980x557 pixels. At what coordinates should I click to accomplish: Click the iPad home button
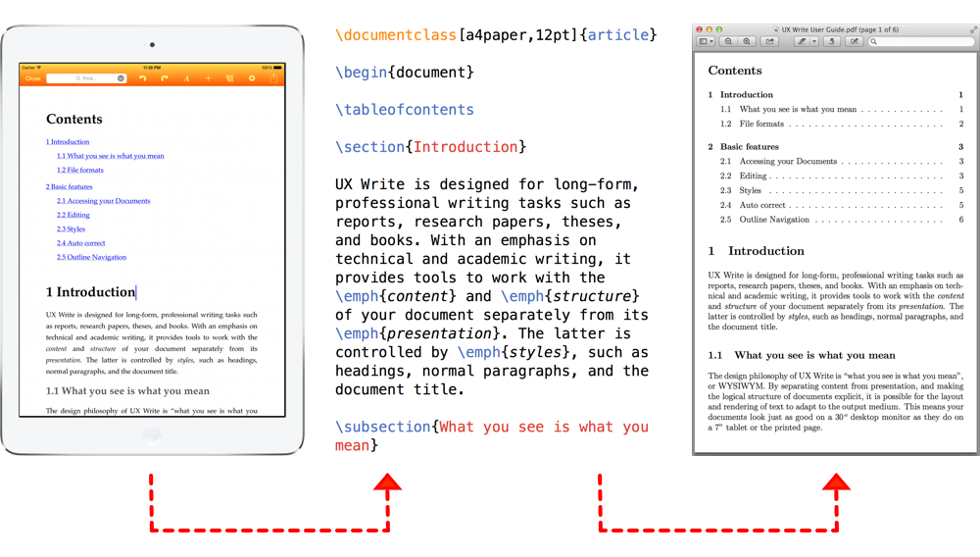coord(153,436)
